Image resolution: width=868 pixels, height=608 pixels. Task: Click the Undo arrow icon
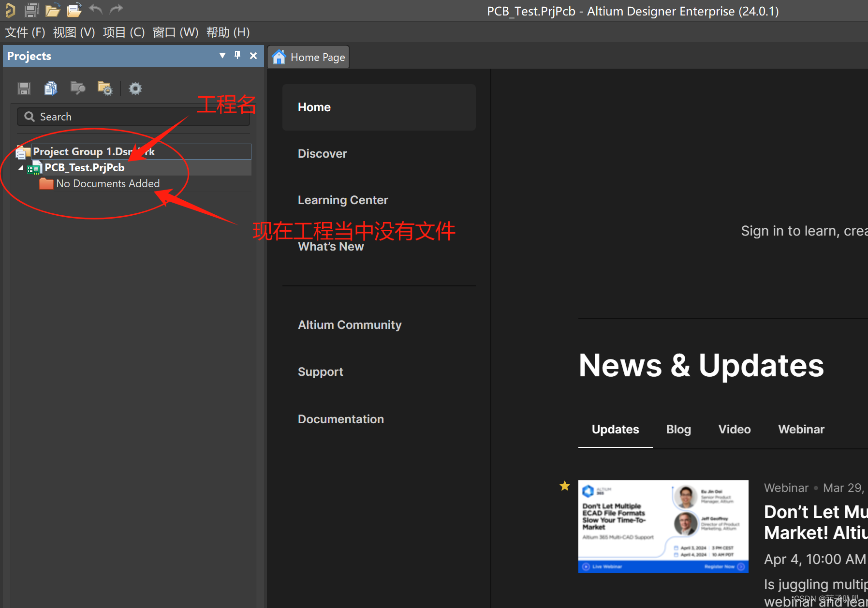tap(96, 9)
